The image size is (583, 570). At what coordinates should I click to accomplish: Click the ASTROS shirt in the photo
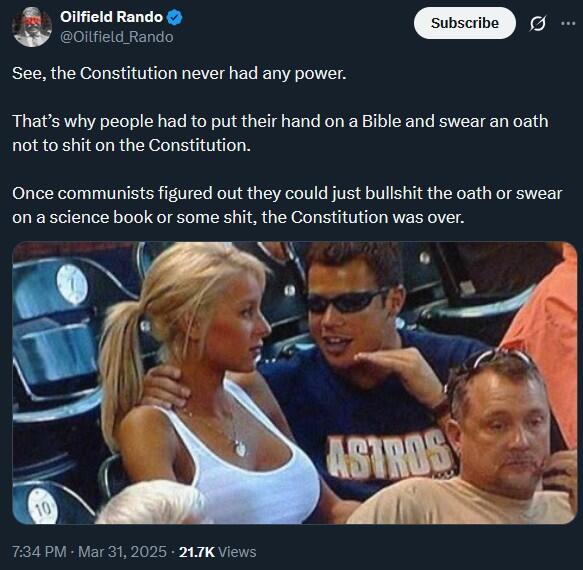pos(390,456)
